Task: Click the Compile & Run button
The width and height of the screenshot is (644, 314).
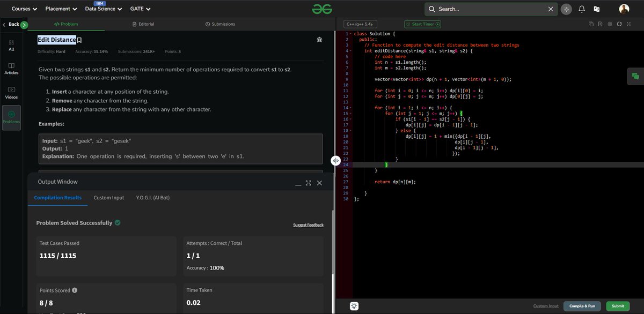Action: (x=582, y=306)
